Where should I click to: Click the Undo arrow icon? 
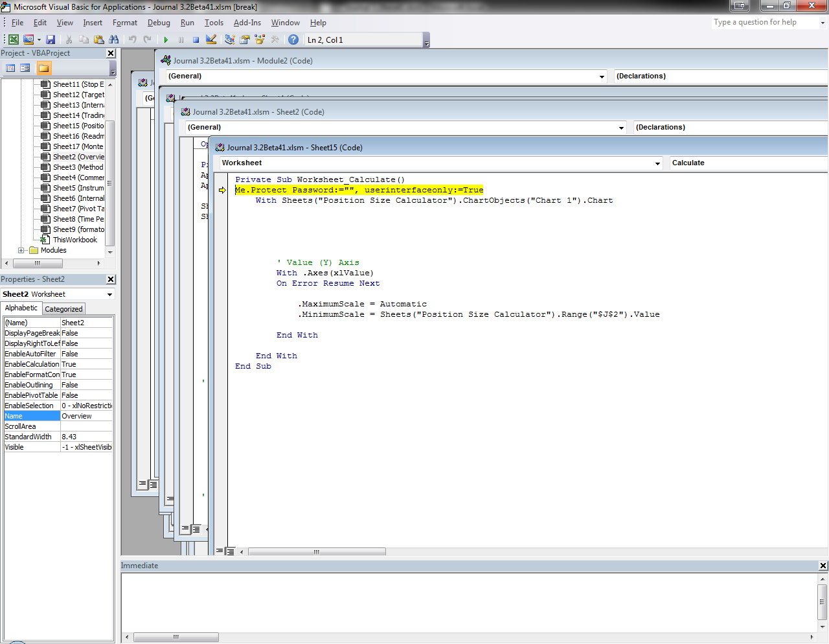132,40
